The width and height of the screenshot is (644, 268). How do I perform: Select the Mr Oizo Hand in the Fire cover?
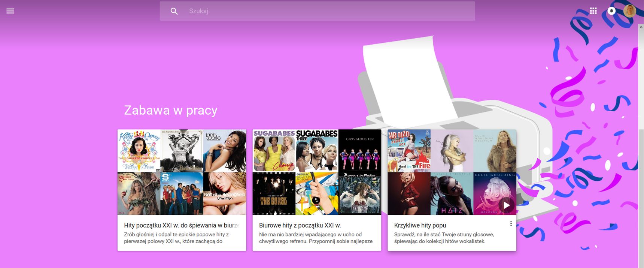point(409,151)
